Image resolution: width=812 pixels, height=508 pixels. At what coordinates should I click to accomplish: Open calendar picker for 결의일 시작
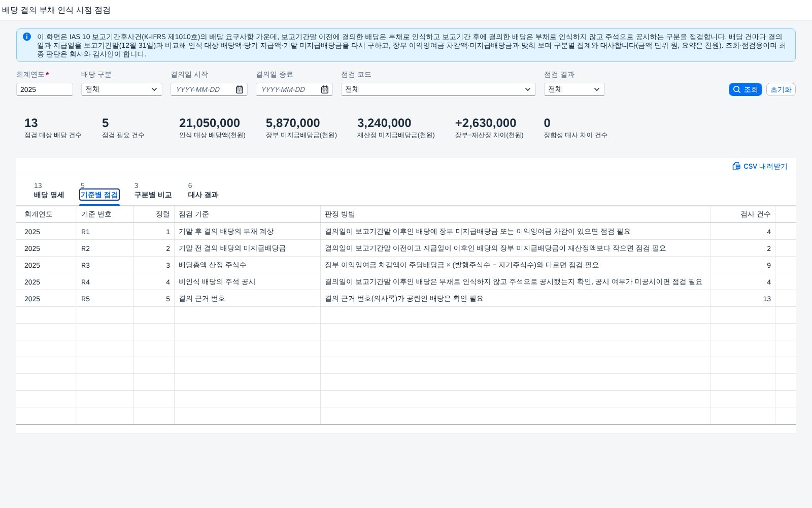point(240,89)
